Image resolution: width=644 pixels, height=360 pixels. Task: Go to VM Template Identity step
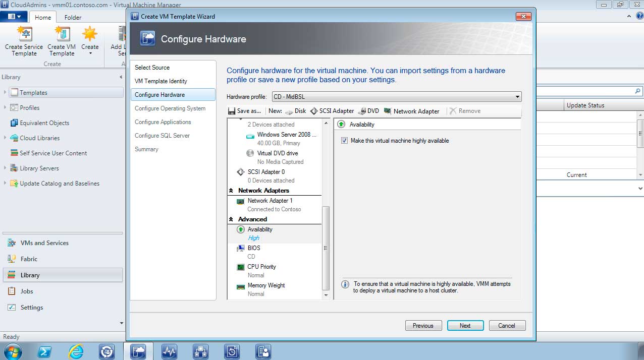[160, 81]
